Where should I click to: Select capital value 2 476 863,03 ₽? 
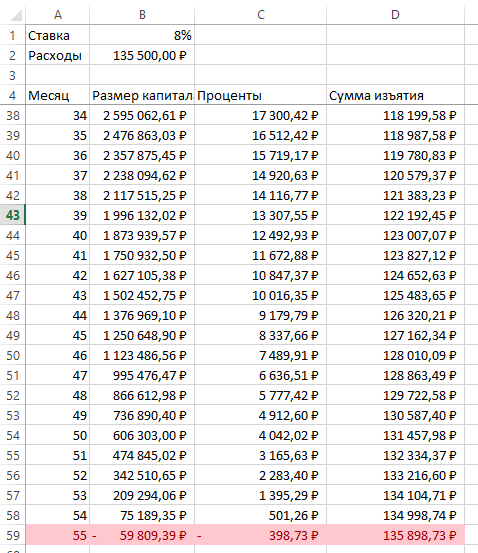142,135
